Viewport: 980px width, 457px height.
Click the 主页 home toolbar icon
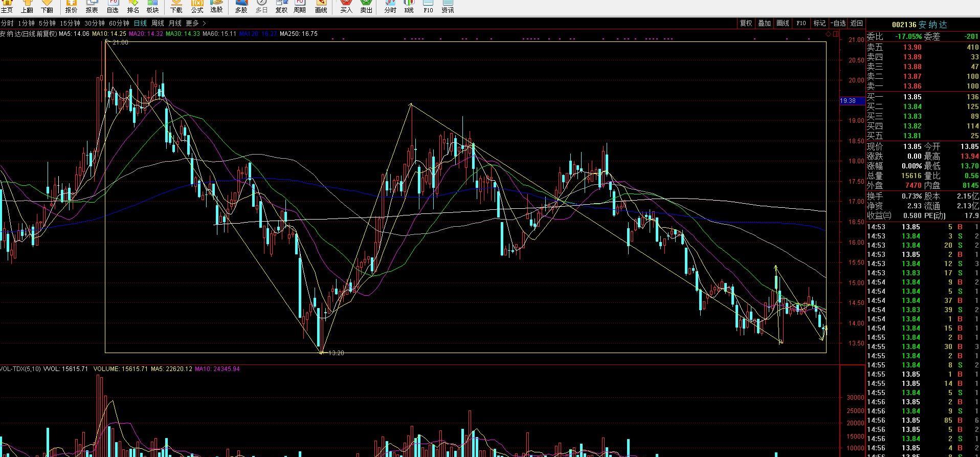[x=7, y=7]
